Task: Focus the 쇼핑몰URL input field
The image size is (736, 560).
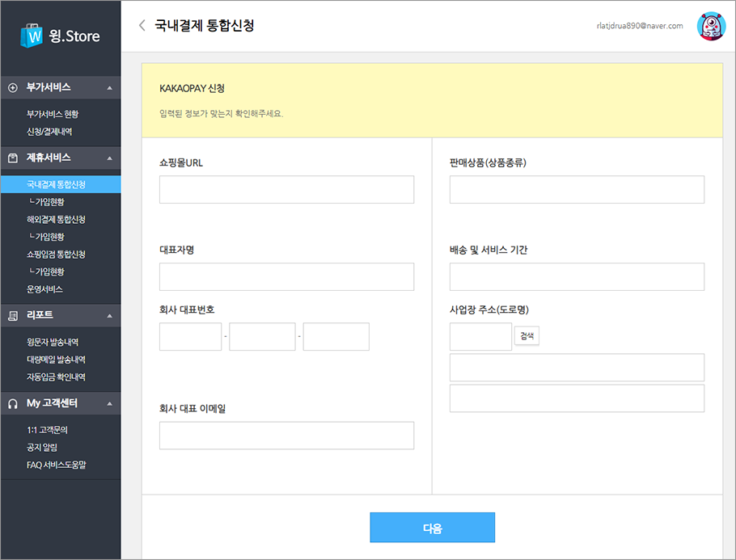Action: click(x=287, y=189)
